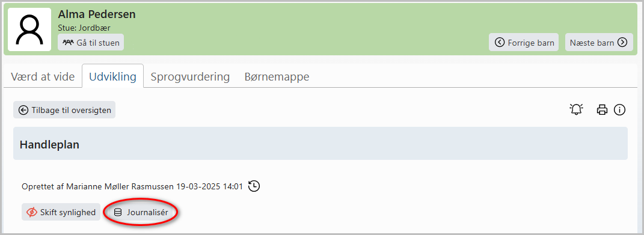
Task: Open the room via Gå til stuen
Action: pos(91,42)
